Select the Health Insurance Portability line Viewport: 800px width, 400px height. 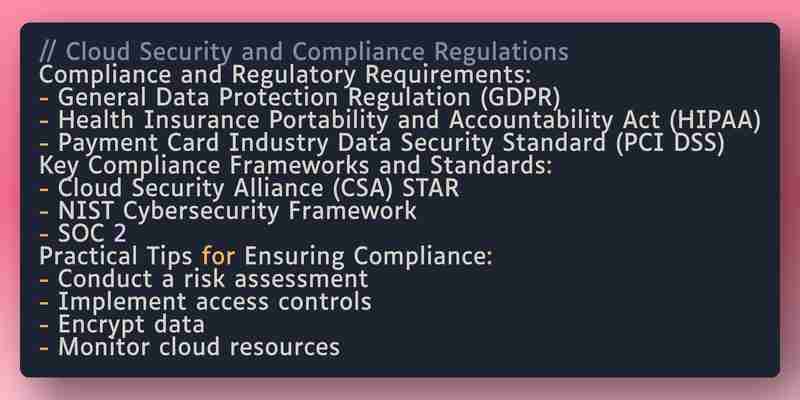pyautogui.click(x=401, y=120)
